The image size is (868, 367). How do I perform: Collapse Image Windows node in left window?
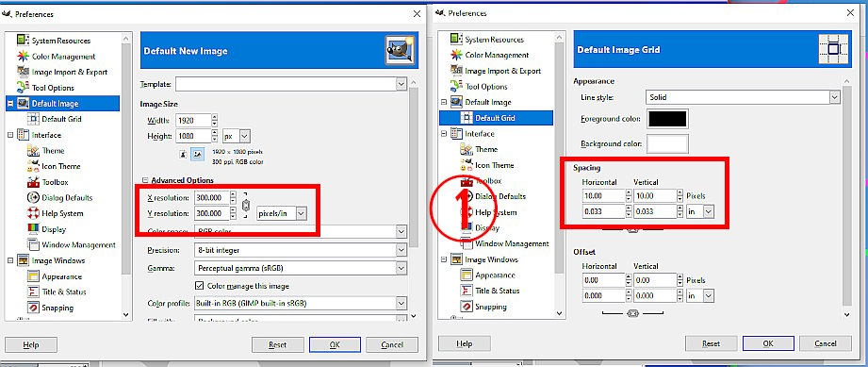point(10,260)
